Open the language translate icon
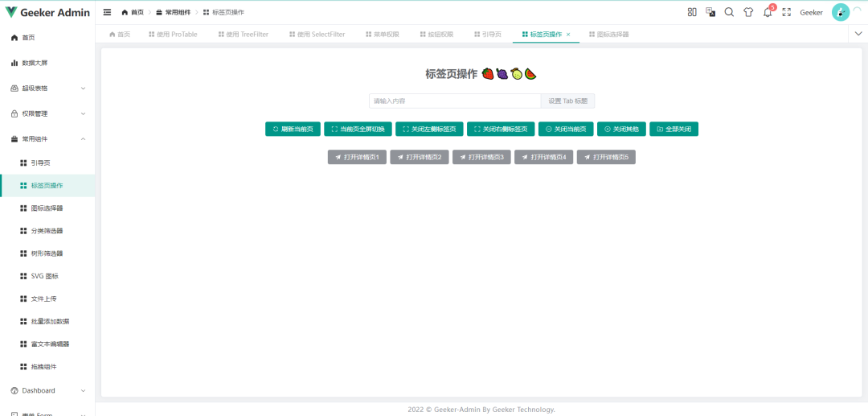Screen dimensions: 868x416 click(710, 12)
